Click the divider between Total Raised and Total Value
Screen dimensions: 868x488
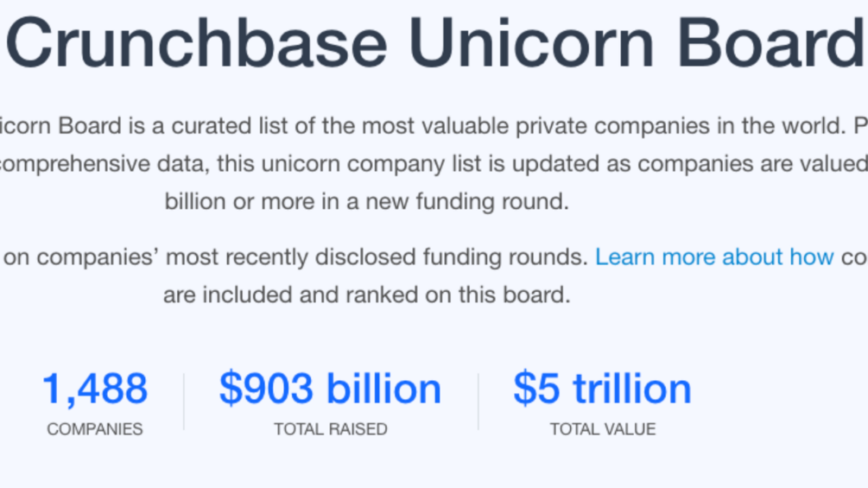click(x=478, y=402)
